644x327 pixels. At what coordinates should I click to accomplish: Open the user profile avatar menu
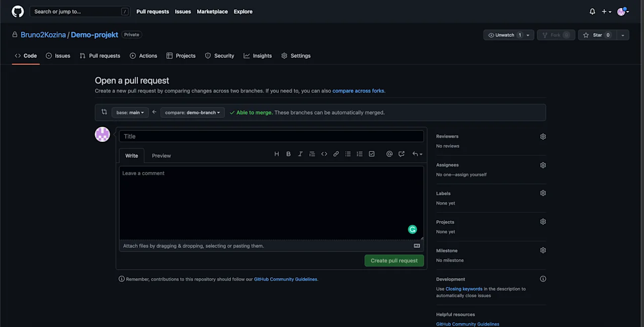[623, 12]
